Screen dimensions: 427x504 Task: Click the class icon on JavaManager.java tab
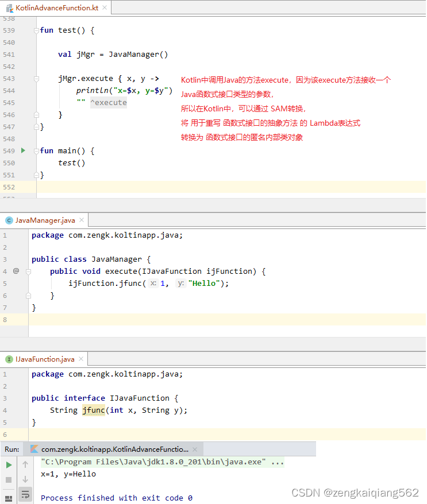point(9,220)
